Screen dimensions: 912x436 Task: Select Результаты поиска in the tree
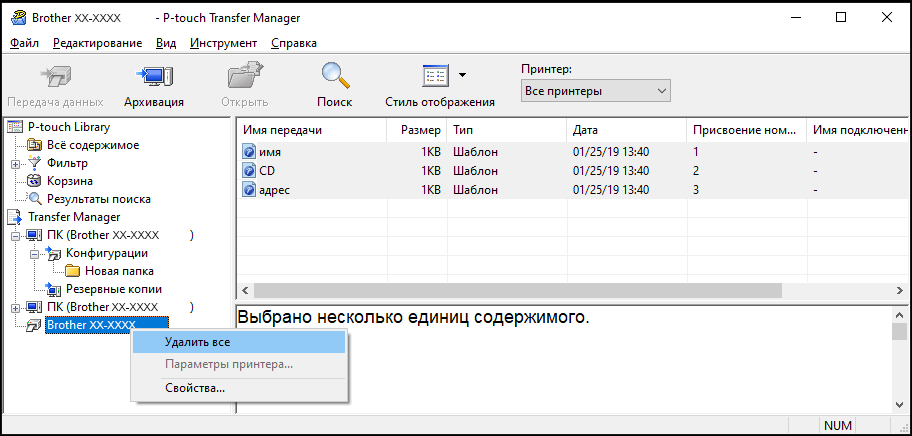(x=98, y=199)
